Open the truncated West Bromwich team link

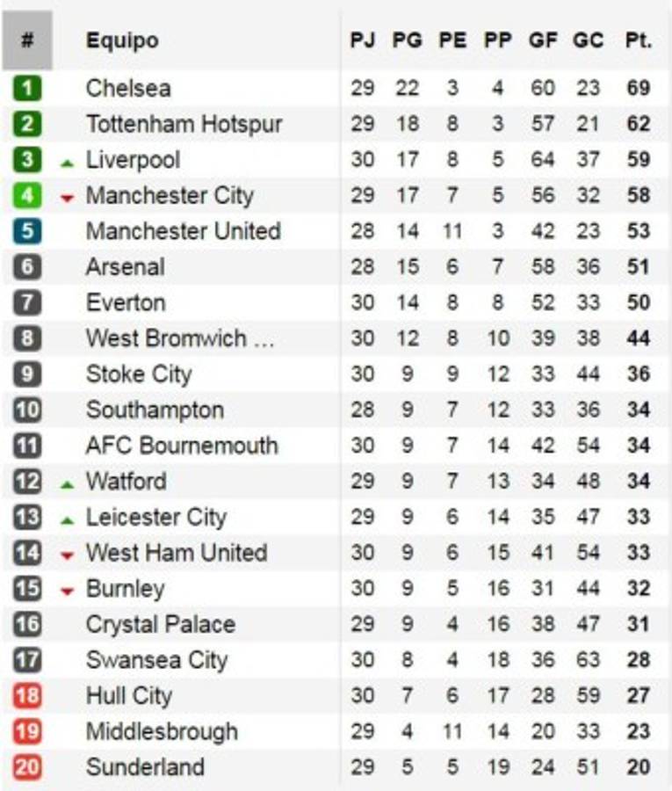(180, 338)
